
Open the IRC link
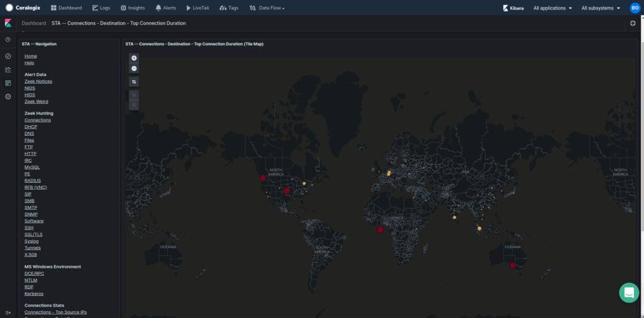28,160
